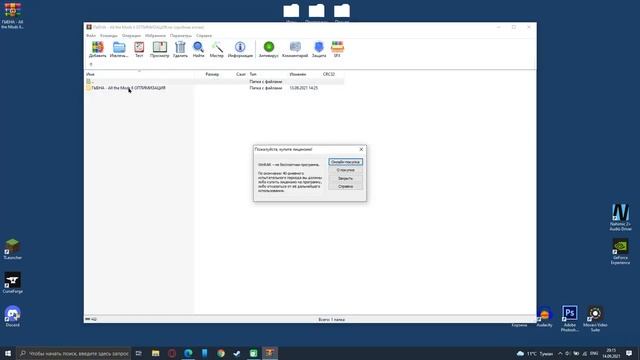This screenshot has height=360, width=640.
Task: Show archive Информация info icon
Action: (x=240, y=49)
